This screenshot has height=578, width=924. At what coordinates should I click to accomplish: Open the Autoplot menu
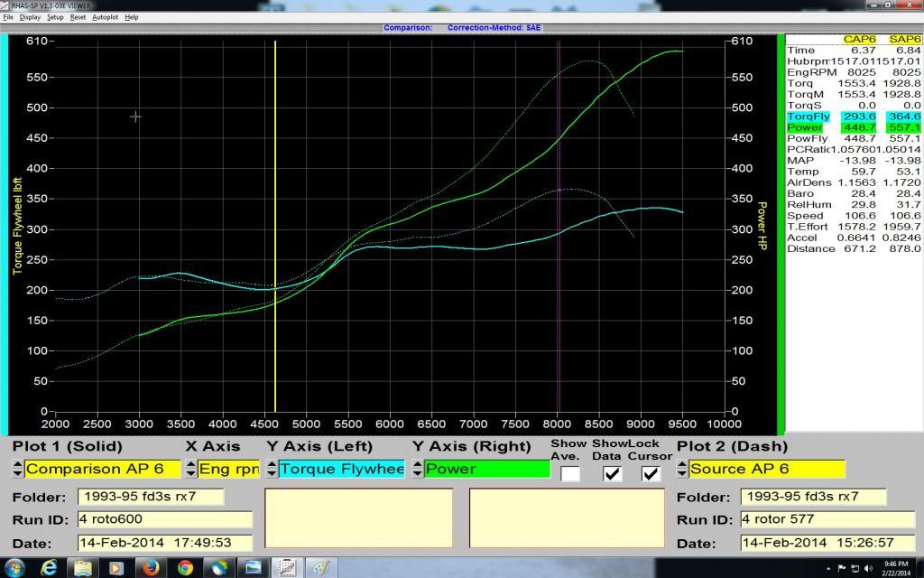tap(105, 17)
